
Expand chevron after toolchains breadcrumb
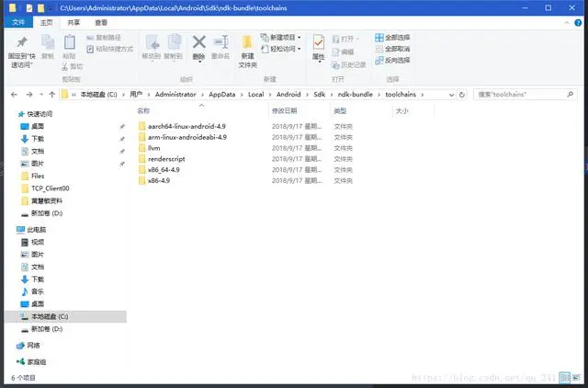point(423,95)
